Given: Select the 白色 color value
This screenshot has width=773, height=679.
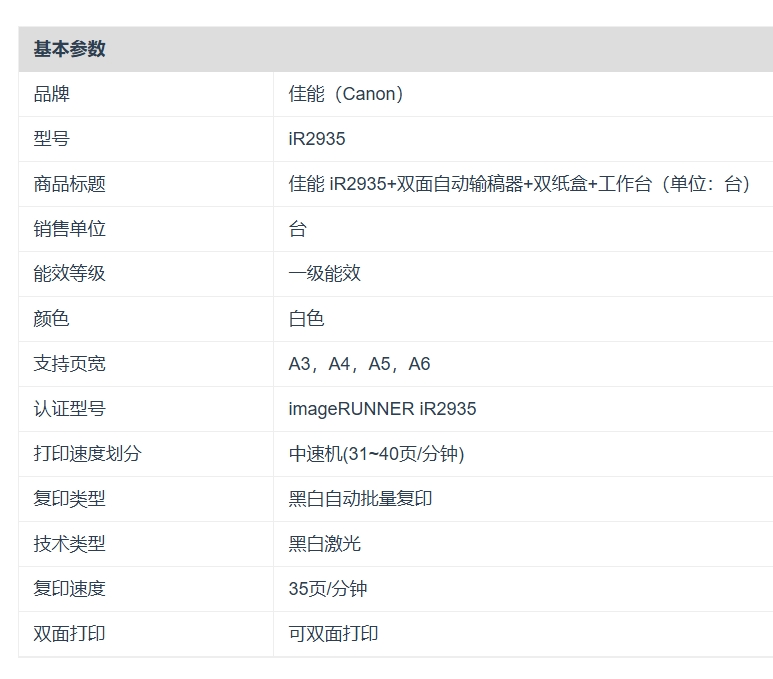Looking at the screenshot, I should click(x=307, y=319).
